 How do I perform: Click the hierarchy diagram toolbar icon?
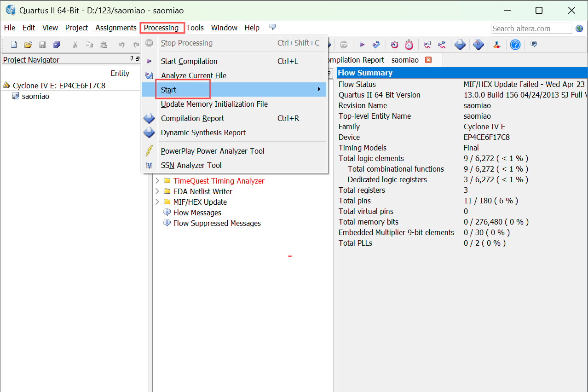(x=497, y=45)
